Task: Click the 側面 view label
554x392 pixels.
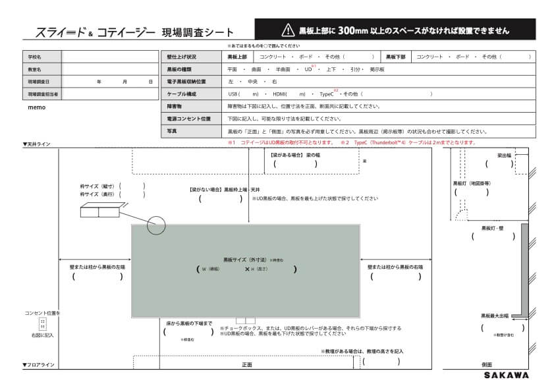Action: coord(487,365)
